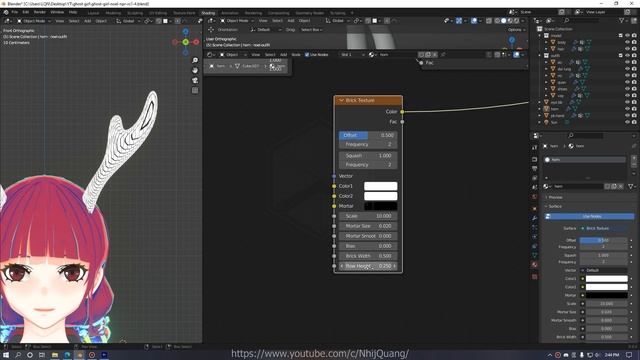Toggle visibility of the outfit collection
Screen dimensions: 640x360
pyautogui.click(x=627, y=56)
